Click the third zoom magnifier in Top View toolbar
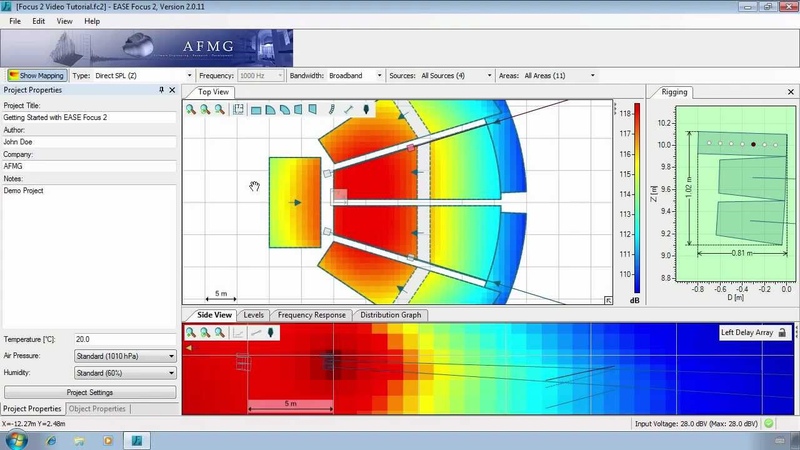The height and width of the screenshot is (450, 800). [219, 109]
